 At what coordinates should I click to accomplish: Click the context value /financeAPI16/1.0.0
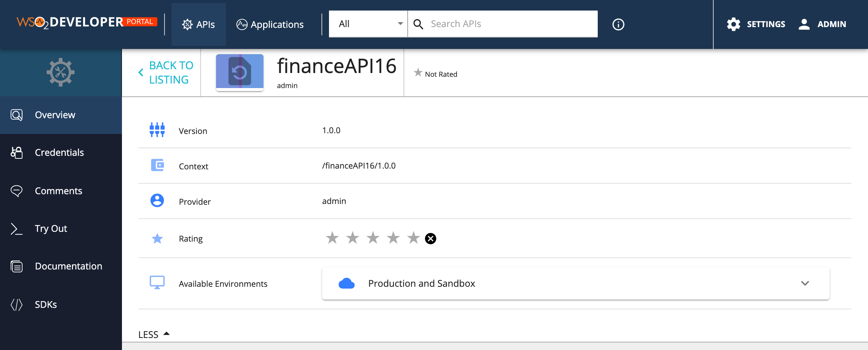(359, 166)
